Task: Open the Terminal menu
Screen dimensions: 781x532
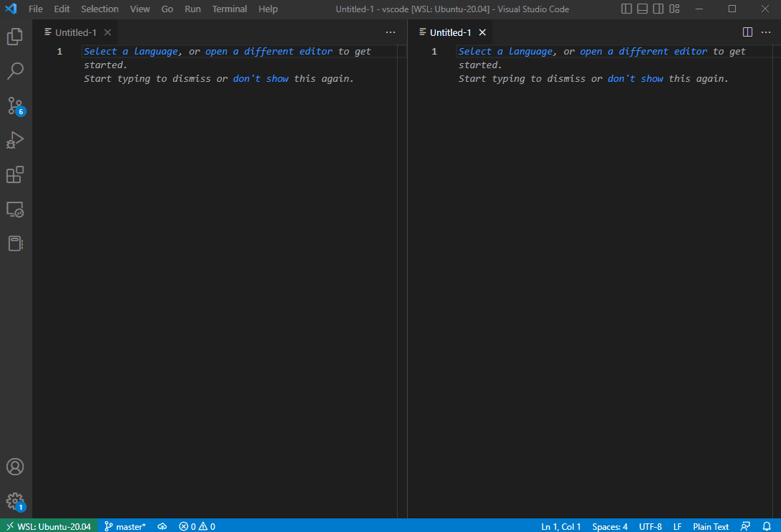Action: pyautogui.click(x=229, y=9)
